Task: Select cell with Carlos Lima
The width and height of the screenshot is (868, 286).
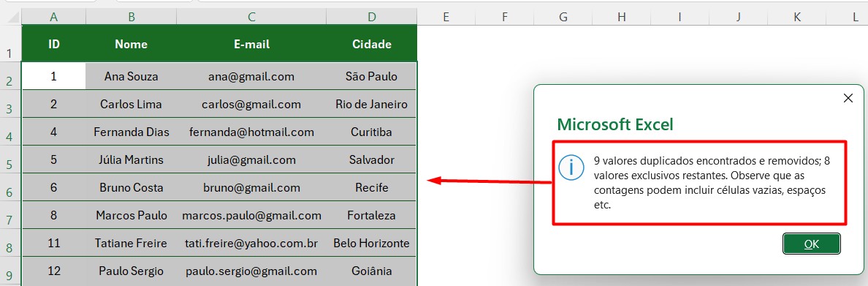Action: [x=132, y=104]
